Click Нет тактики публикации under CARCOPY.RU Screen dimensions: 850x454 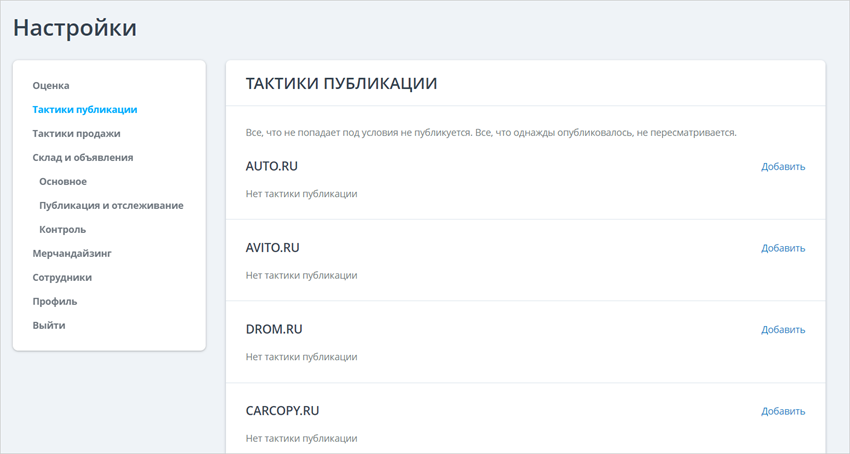301,438
